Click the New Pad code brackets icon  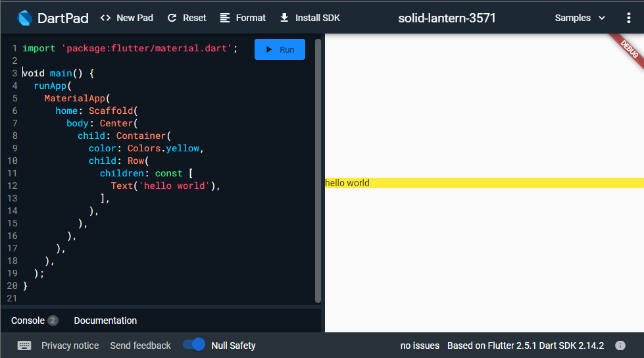pos(105,18)
